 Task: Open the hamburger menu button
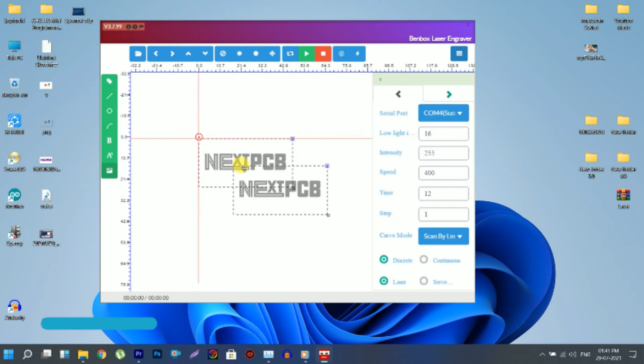tap(459, 53)
